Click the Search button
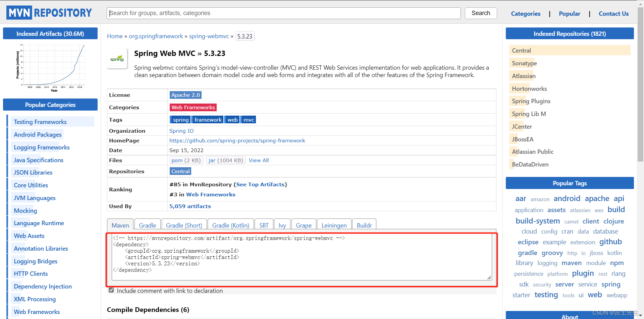The image size is (644, 319). (481, 13)
